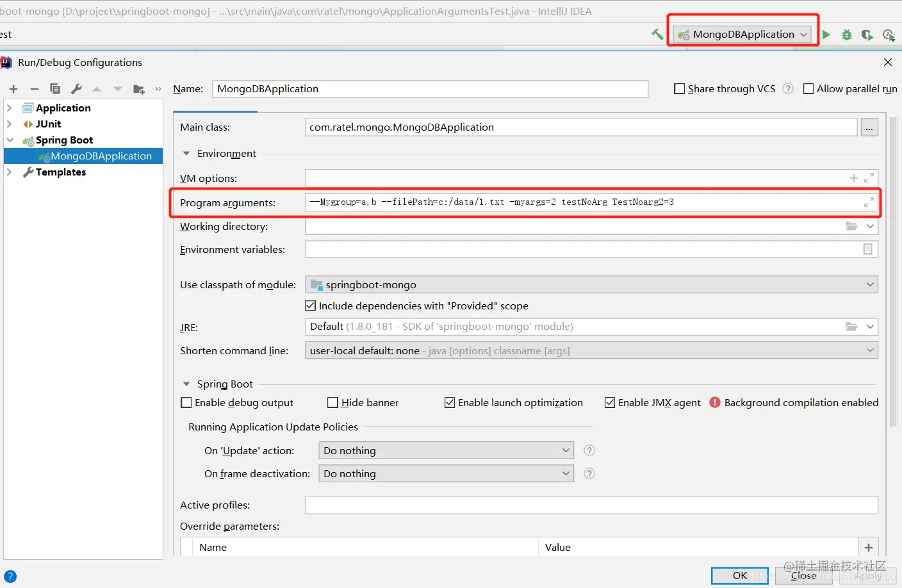Screen dimensions: 902x588
Task: Click the Program arguments field
Action: 591,202
